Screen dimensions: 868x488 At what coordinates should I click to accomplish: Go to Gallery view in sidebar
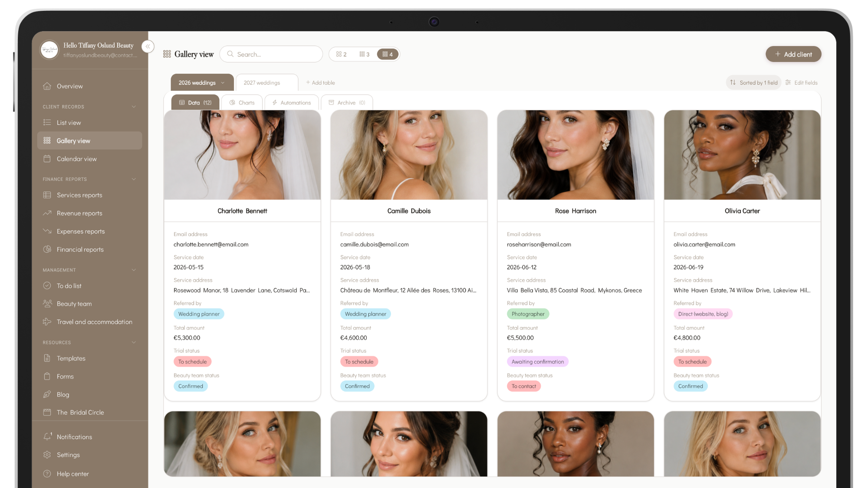point(89,141)
